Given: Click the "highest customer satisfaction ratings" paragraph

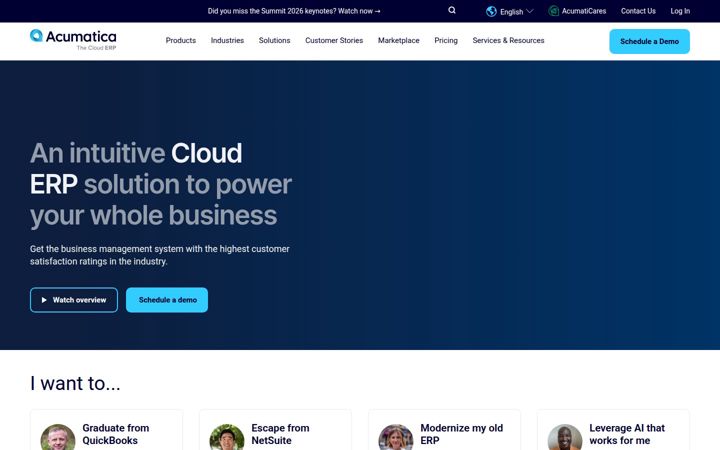Looking at the screenshot, I should [x=160, y=255].
